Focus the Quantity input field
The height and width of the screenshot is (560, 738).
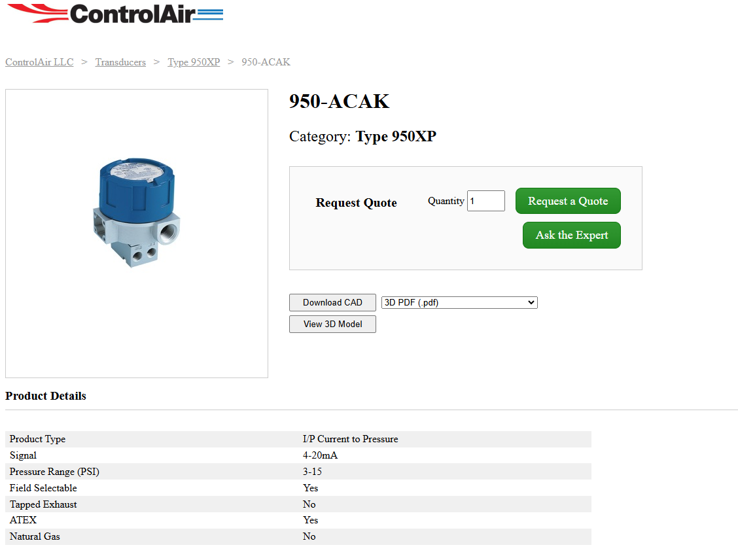pos(485,201)
